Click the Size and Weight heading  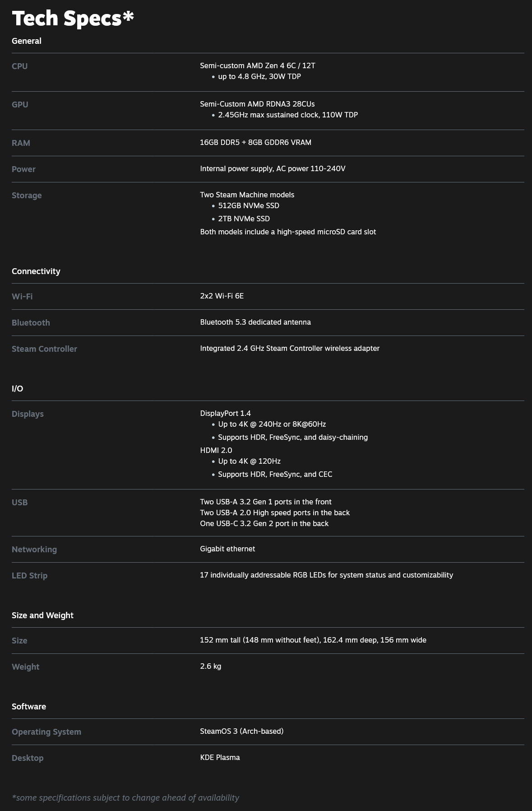click(x=42, y=615)
